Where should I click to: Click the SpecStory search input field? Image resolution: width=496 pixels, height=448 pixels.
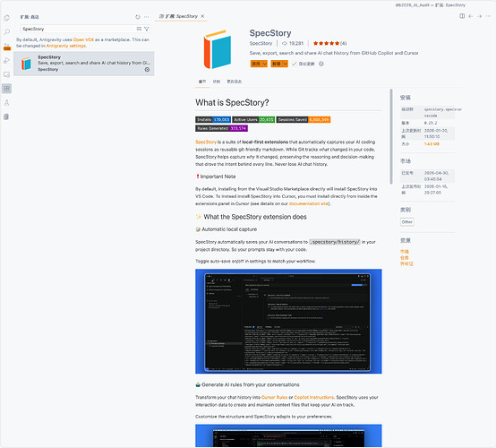(79, 29)
